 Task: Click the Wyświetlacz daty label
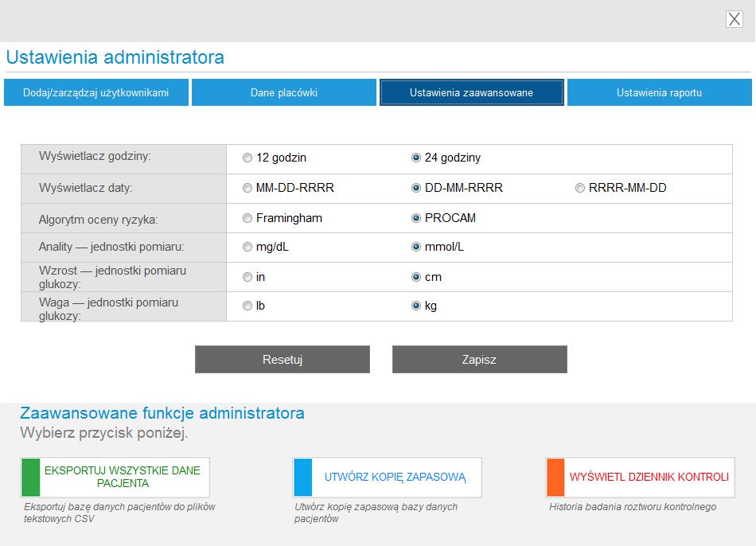pyautogui.click(x=85, y=188)
